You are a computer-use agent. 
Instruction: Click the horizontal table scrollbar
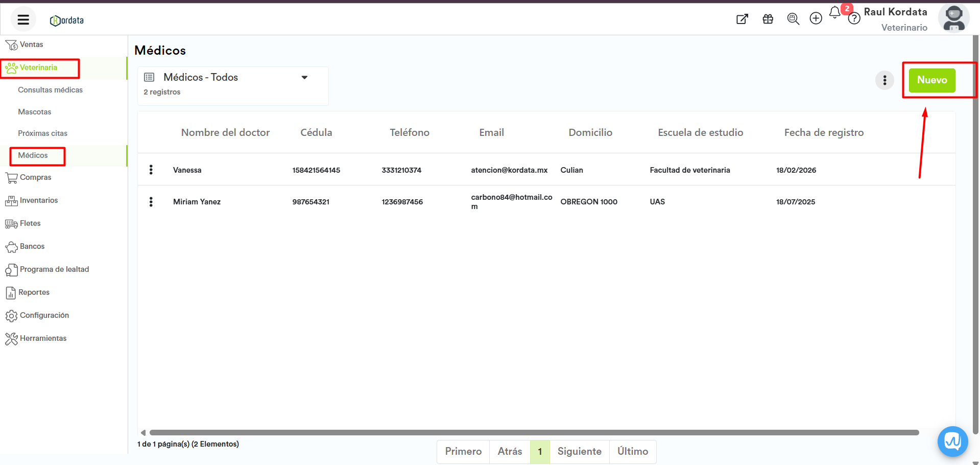click(x=534, y=432)
